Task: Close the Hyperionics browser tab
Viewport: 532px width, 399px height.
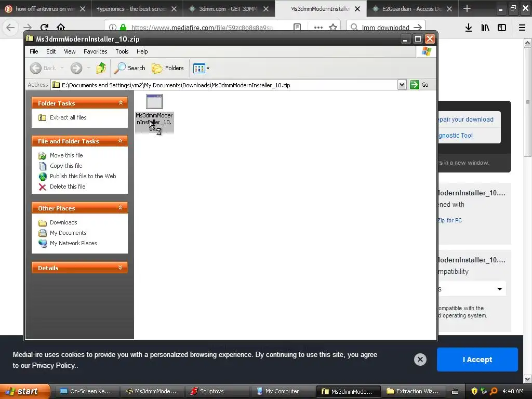Action: [x=174, y=9]
